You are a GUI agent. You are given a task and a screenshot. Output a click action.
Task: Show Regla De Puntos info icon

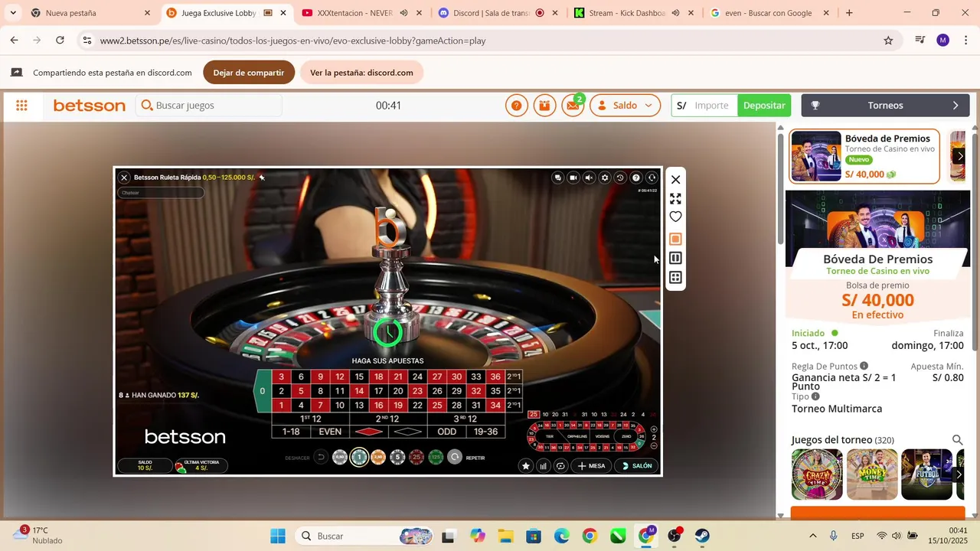[864, 366]
